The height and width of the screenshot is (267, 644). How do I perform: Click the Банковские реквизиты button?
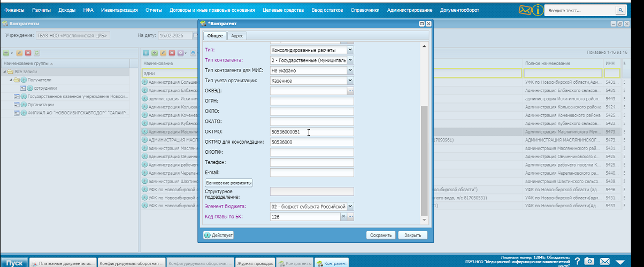click(x=229, y=183)
